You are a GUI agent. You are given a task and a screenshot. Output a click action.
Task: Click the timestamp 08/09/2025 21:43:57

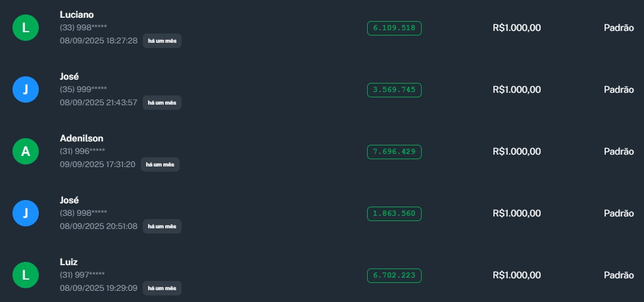tap(99, 103)
